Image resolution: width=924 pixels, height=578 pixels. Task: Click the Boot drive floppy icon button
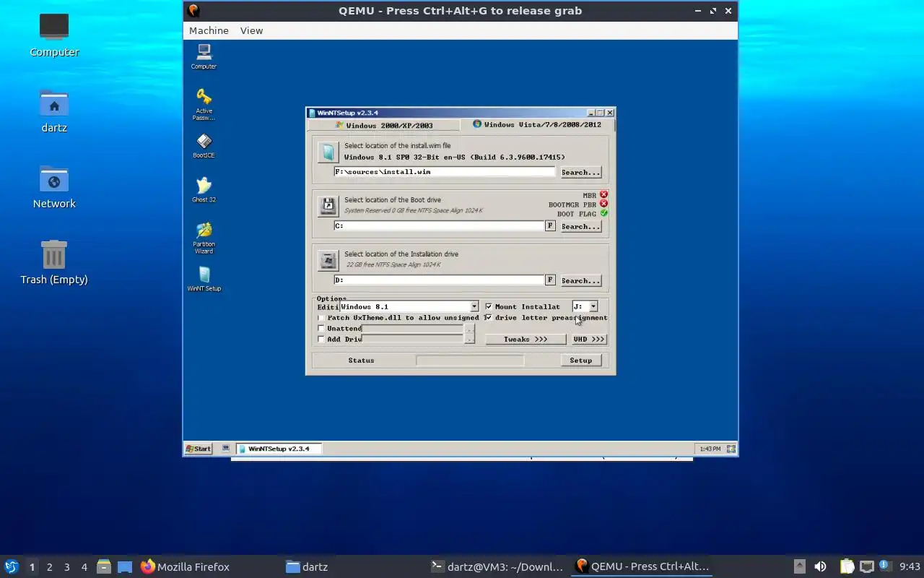(328, 206)
